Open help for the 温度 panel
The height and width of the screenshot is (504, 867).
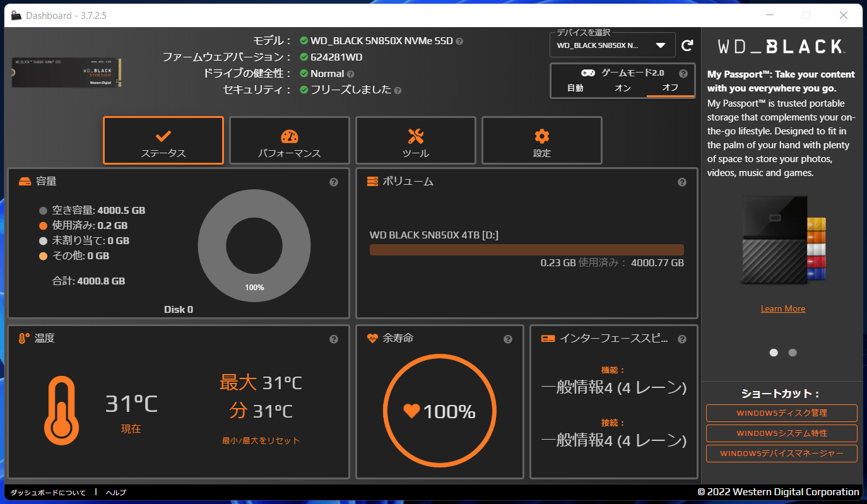[x=334, y=339]
